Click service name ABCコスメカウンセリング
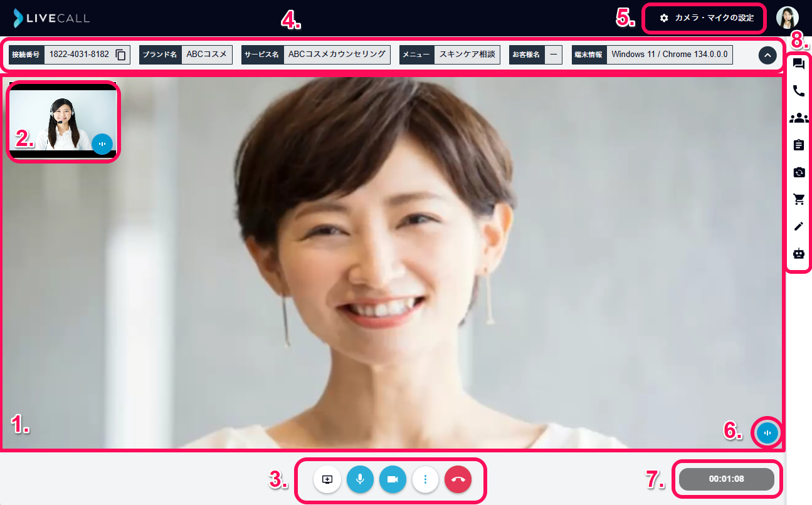Screen dimensions: 812x505 [337, 55]
